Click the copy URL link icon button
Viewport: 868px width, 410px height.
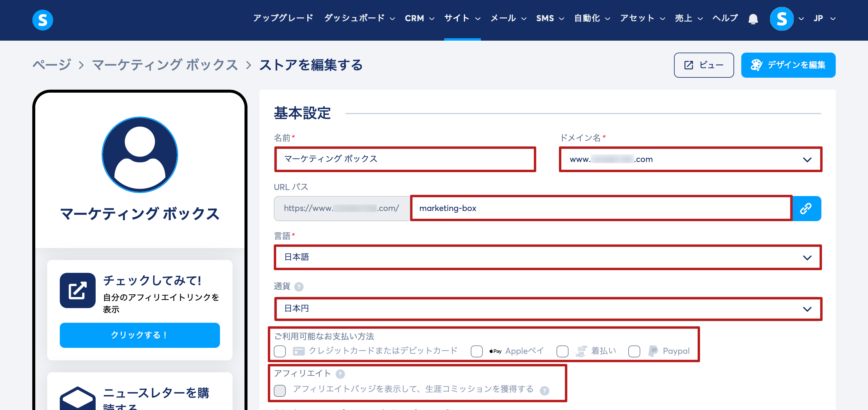[806, 209]
